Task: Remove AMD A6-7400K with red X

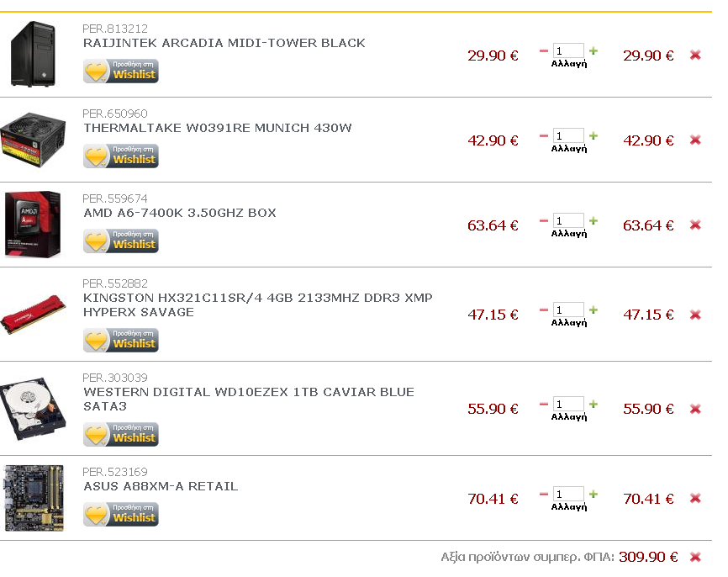Action: point(695,225)
